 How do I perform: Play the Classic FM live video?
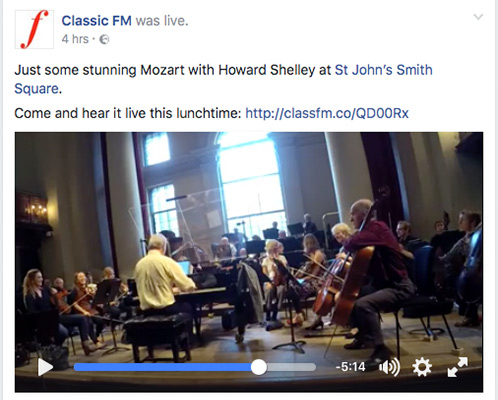(x=45, y=367)
